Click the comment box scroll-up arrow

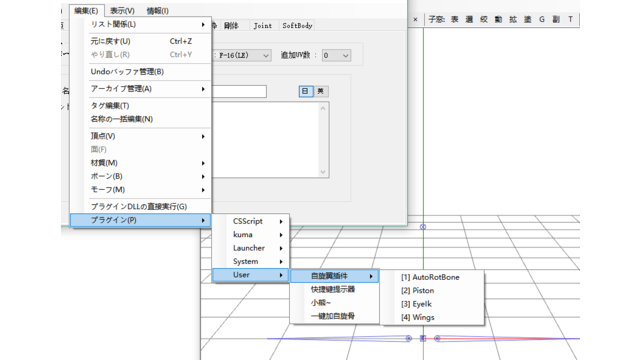click(323, 109)
